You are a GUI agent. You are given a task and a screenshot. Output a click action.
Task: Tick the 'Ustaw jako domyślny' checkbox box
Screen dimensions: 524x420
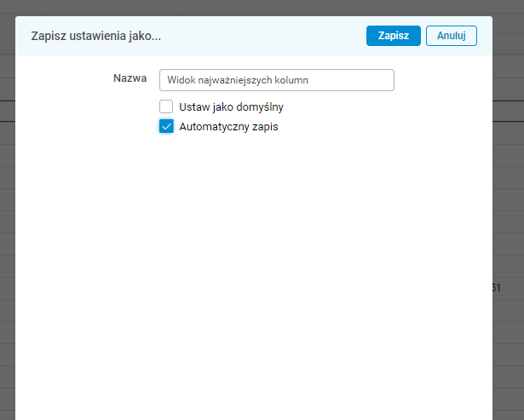click(166, 107)
